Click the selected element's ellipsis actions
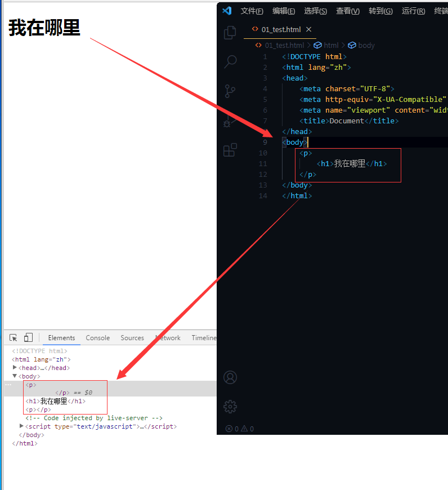This screenshot has height=490, width=448. pyautogui.click(x=8, y=385)
